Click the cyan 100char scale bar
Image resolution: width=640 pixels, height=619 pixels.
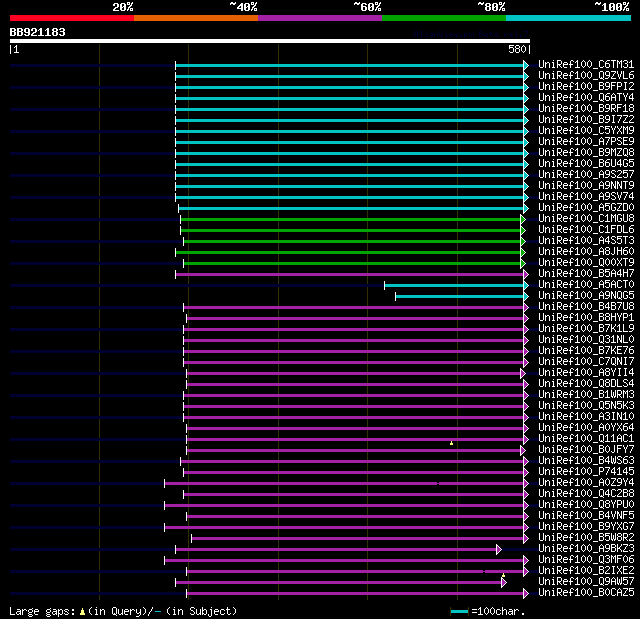[x=459, y=611]
